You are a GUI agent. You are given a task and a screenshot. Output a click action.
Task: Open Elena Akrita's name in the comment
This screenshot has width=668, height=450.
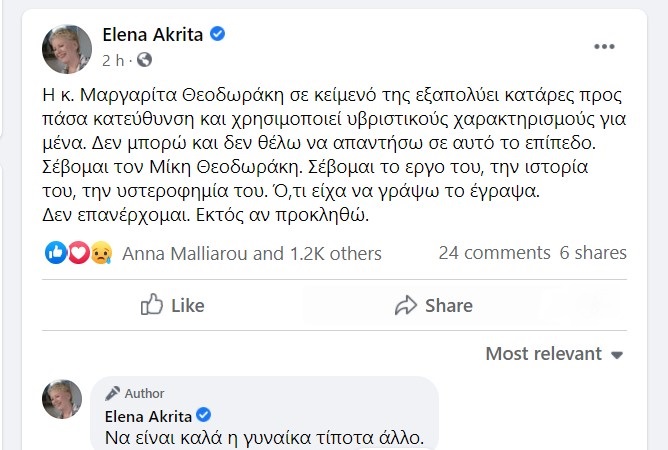point(149,415)
